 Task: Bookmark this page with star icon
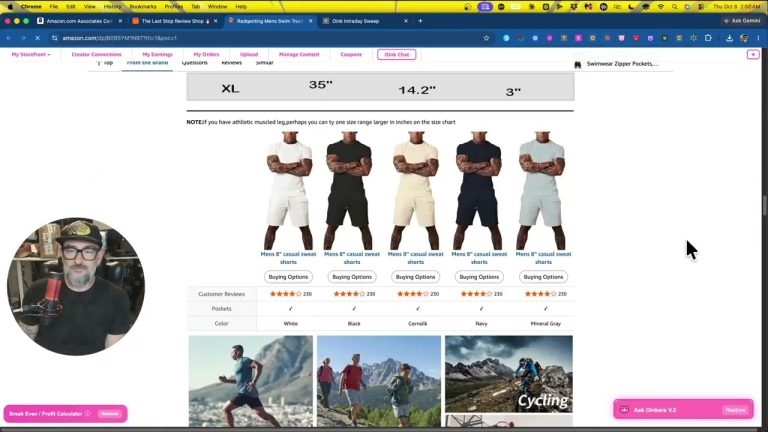tap(486, 38)
